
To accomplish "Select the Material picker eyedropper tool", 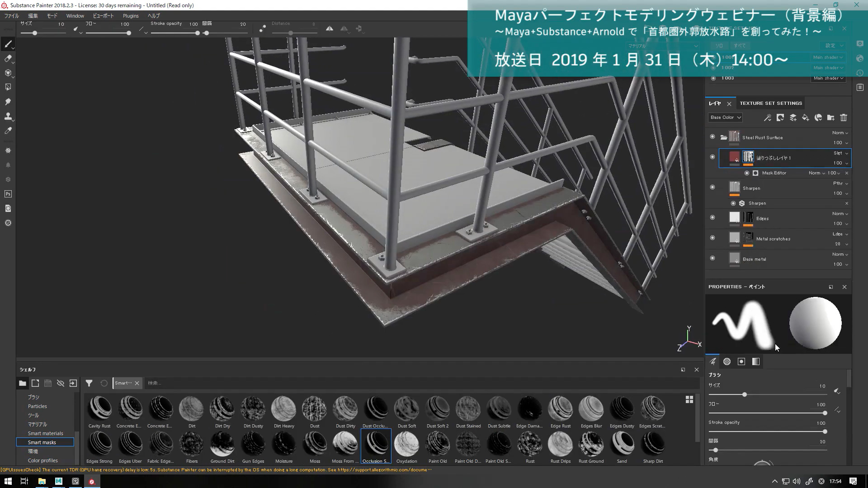I will click(x=8, y=131).
